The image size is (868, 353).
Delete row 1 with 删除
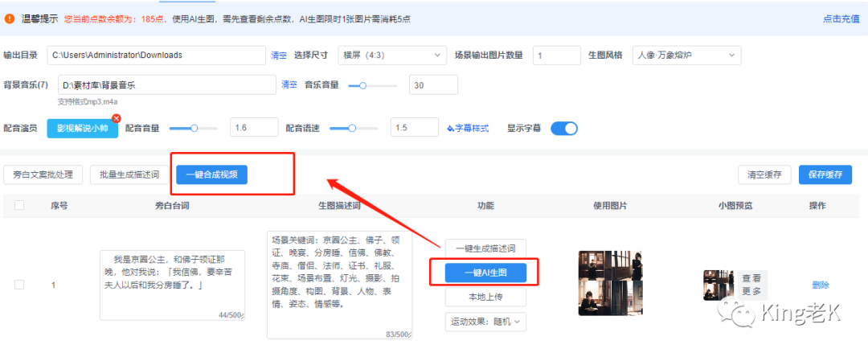pyautogui.click(x=821, y=285)
